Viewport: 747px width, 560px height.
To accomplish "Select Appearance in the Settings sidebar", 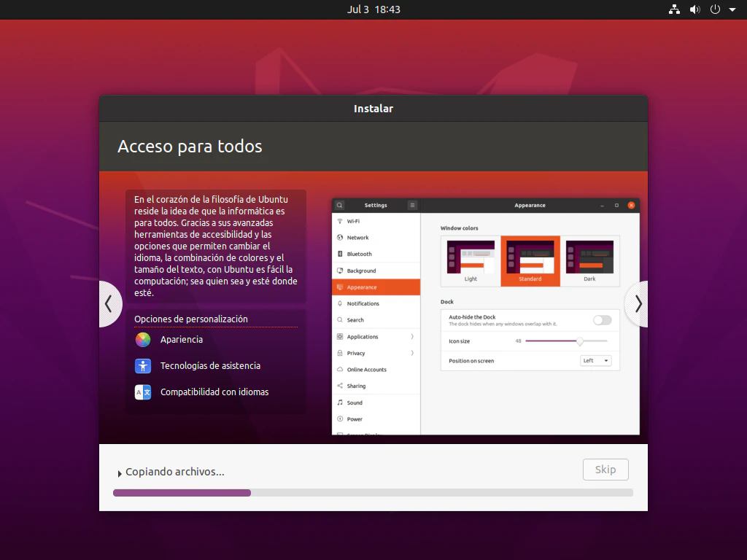I will point(376,287).
